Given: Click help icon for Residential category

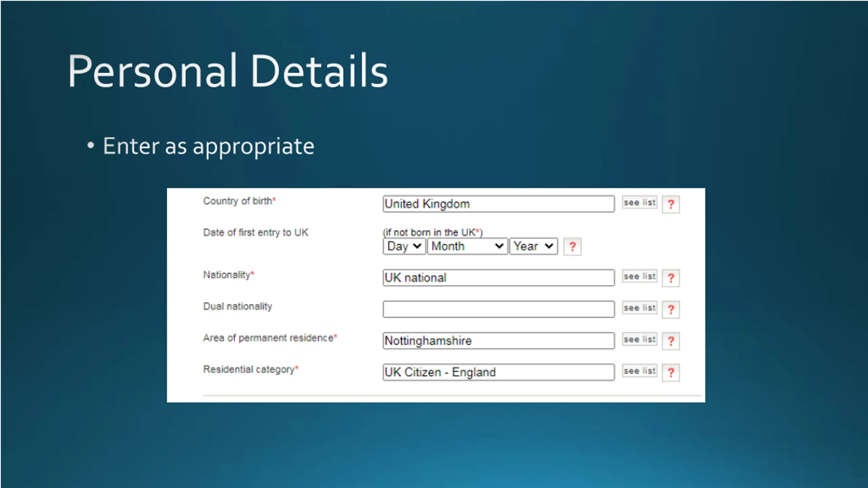Looking at the screenshot, I should [x=671, y=372].
